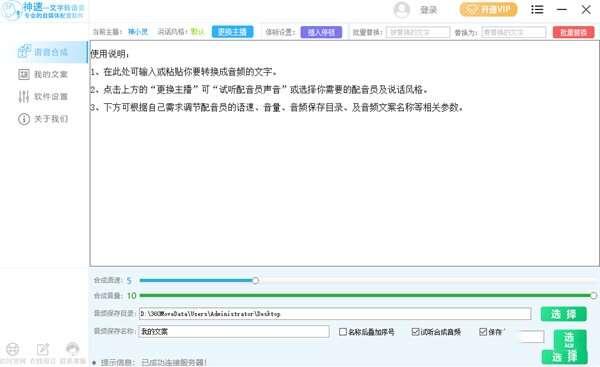
Task: Click the audio save directory path field
Action: [335, 314]
